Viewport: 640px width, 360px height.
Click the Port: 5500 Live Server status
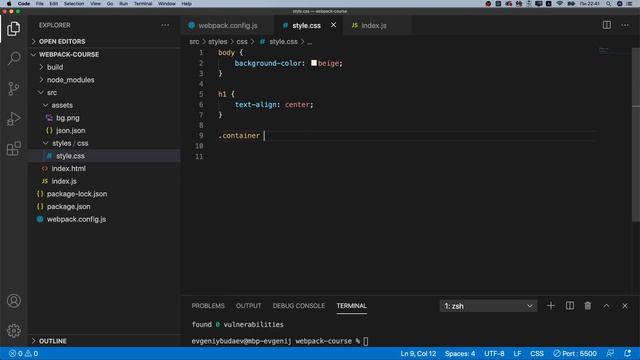[x=575, y=353]
